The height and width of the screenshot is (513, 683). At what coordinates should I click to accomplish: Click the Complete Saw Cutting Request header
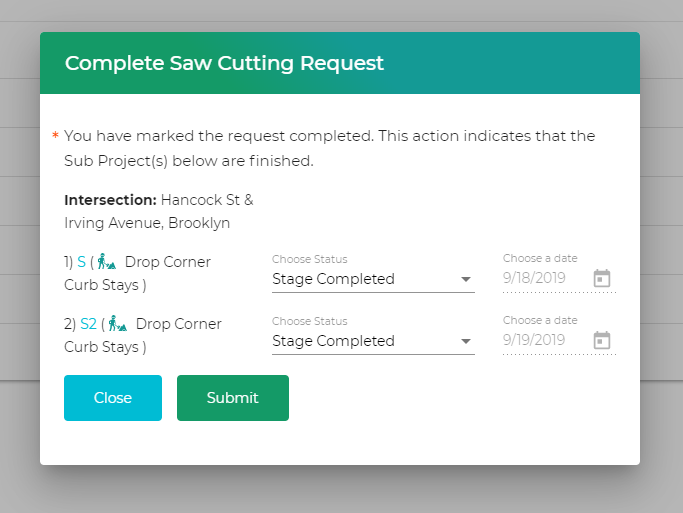(x=224, y=63)
